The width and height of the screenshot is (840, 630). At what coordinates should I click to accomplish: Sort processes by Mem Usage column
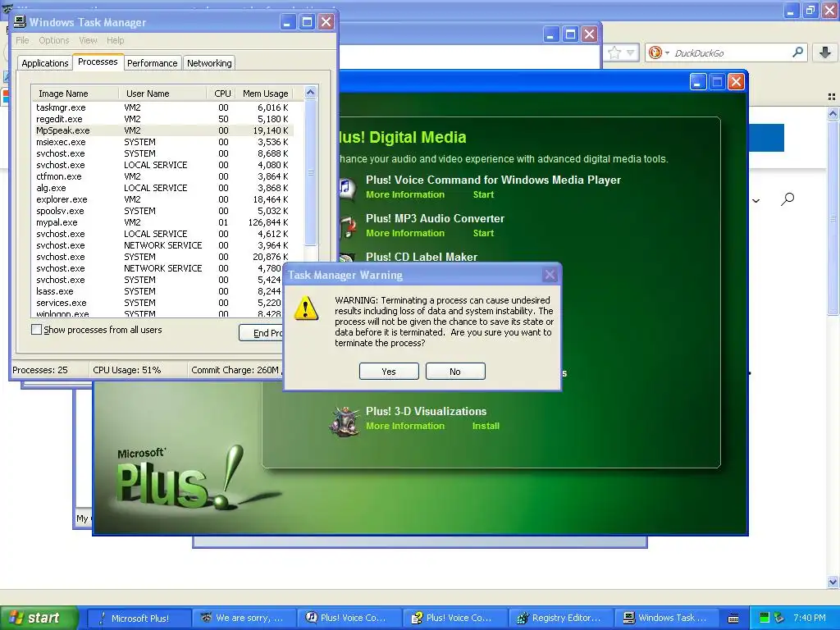[x=265, y=94]
